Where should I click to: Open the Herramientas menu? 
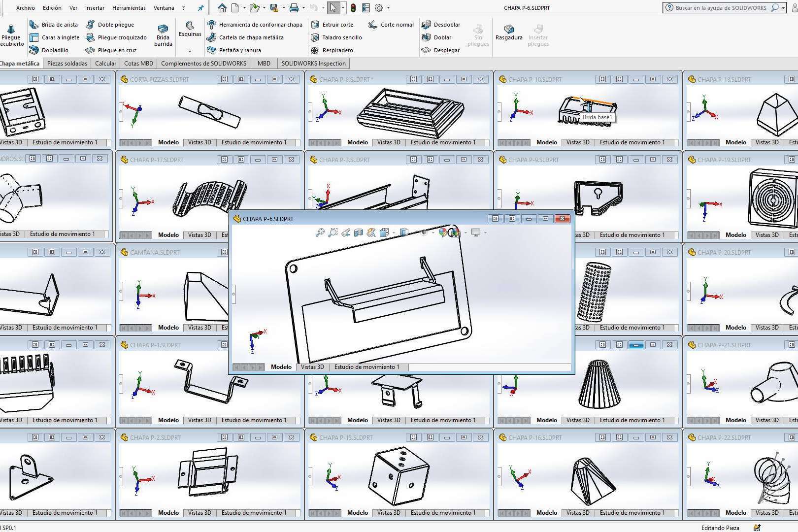tap(129, 8)
